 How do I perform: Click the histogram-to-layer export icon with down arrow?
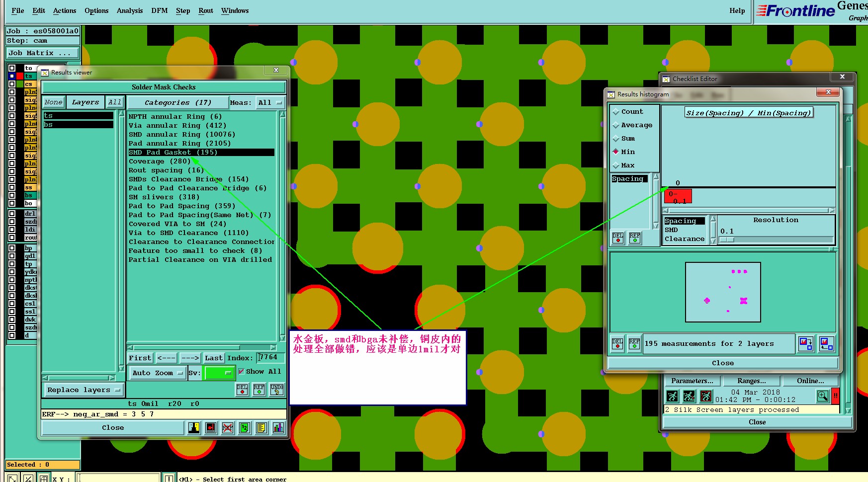[x=805, y=344]
